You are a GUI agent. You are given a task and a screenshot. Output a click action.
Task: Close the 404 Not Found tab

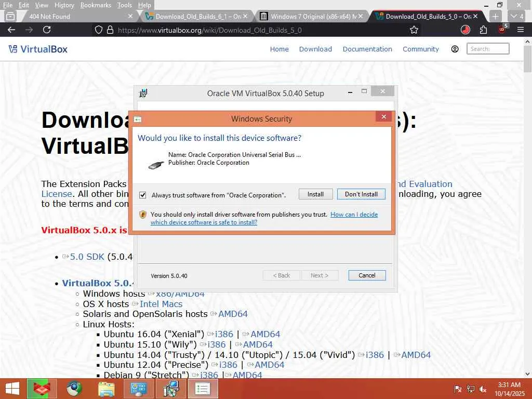point(130,16)
